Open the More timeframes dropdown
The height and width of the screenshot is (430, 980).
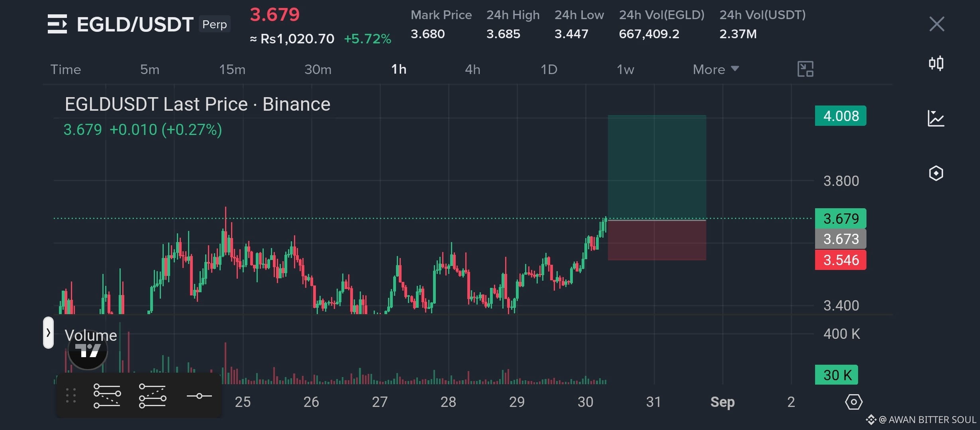point(716,70)
